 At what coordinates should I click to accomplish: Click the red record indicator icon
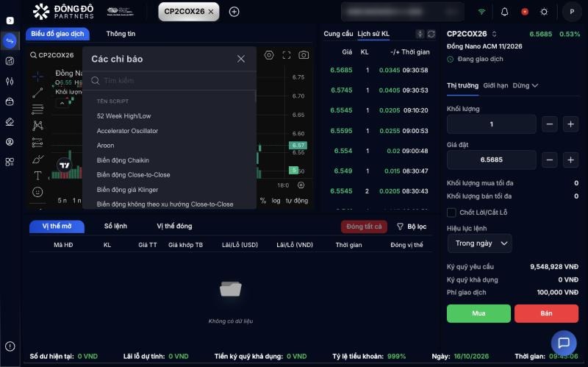click(x=525, y=12)
